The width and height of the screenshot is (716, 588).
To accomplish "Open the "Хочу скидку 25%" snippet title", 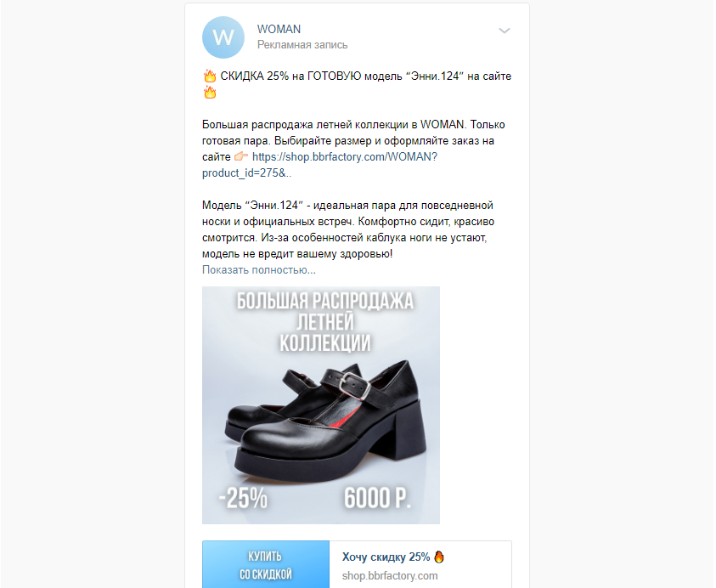I will click(386, 557).
